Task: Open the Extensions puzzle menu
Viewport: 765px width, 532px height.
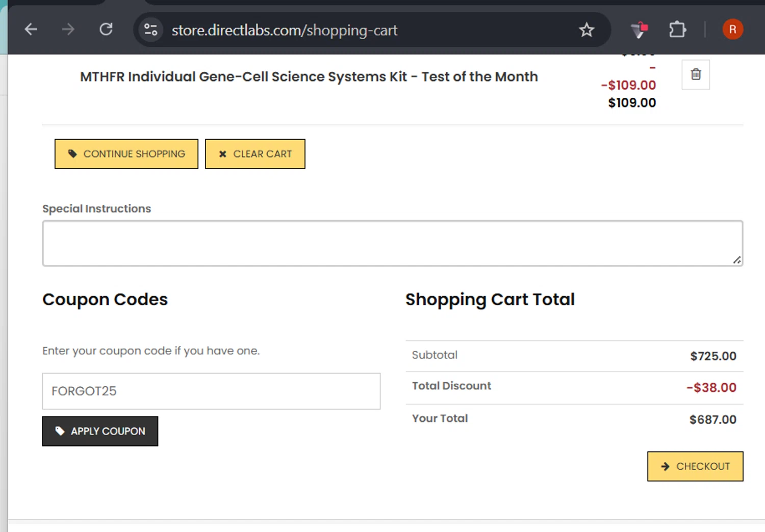Action: pos(677,30)
